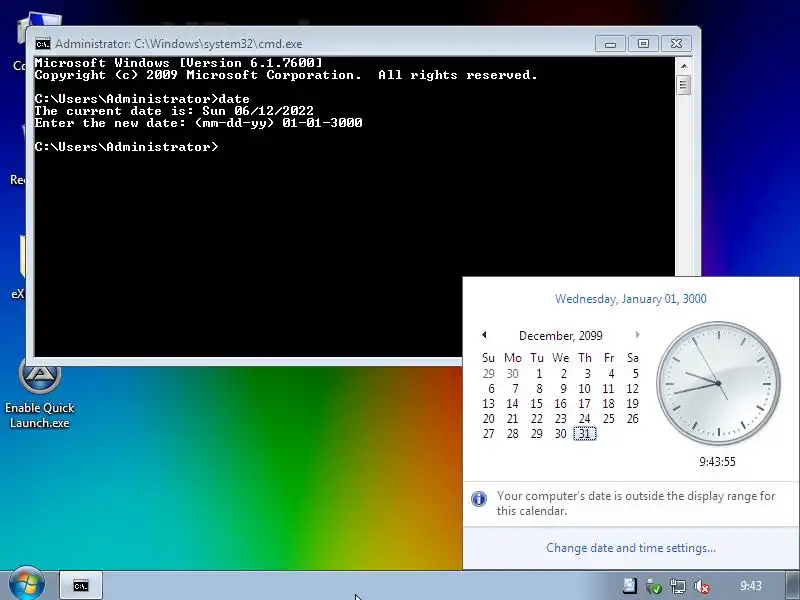The image size is (800, 600).
Task: Open the Windows Start orb
Action: click(x=27, y=584)
